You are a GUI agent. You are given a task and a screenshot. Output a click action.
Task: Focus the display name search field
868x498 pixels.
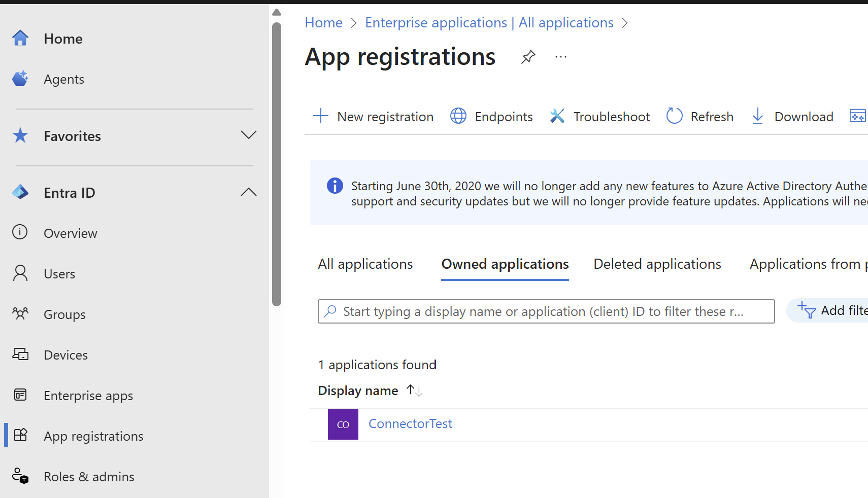click(x=546, y=311)
